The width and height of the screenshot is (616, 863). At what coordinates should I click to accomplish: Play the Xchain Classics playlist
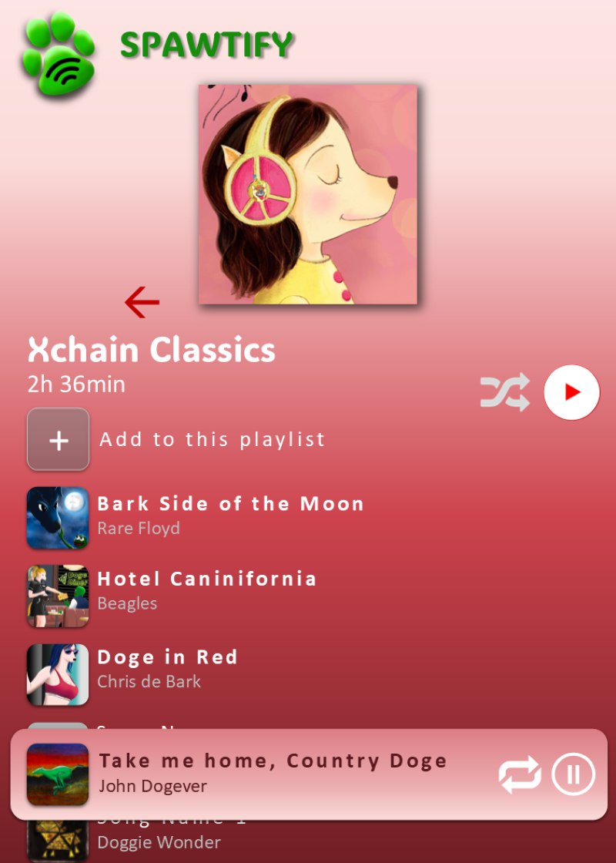[x=572, y=392]
